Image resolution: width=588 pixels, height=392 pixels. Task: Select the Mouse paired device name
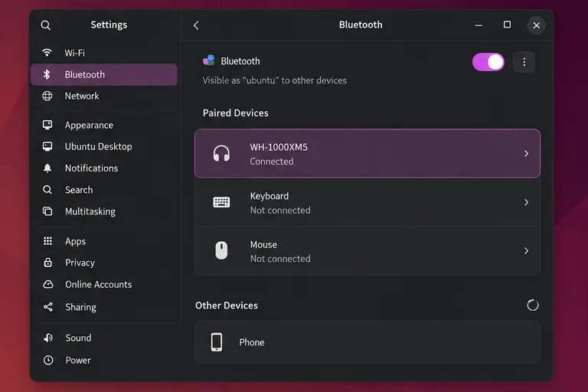[263, 244]
